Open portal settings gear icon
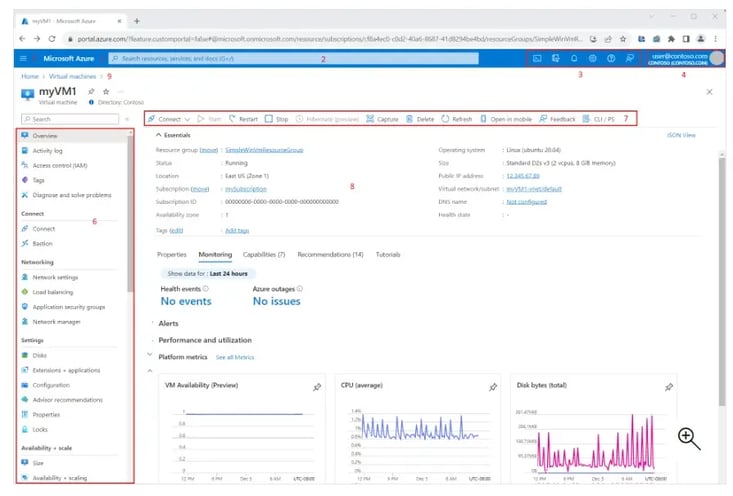Screen dimensions: 733x496 (x=592, y=58)
